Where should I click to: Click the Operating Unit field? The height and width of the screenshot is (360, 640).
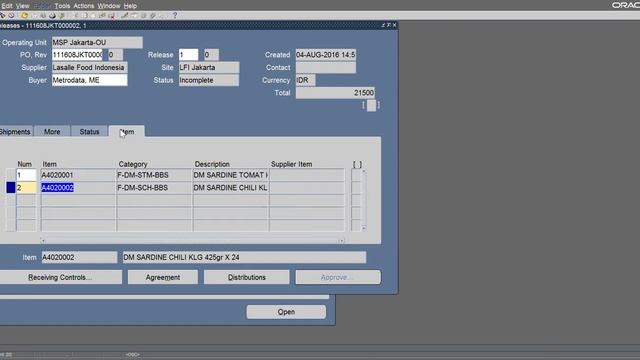97,42
